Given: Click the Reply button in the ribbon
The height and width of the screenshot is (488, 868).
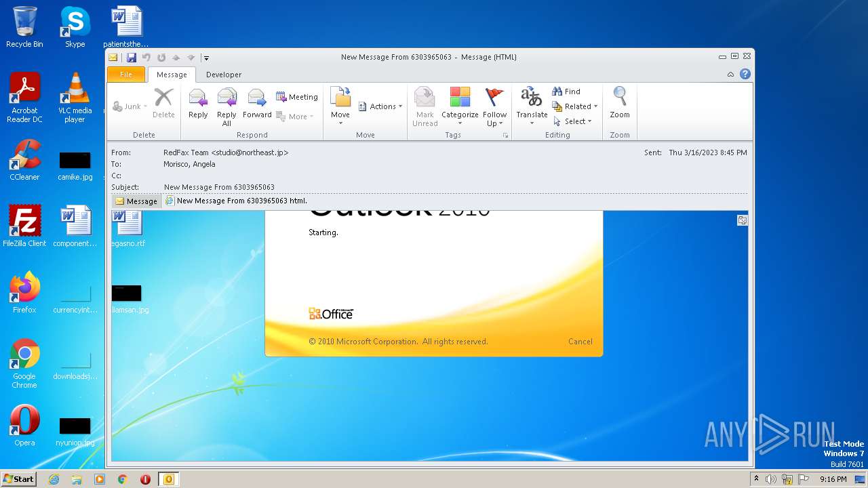Looking at the screenshot, I should (x=198, y=104).
